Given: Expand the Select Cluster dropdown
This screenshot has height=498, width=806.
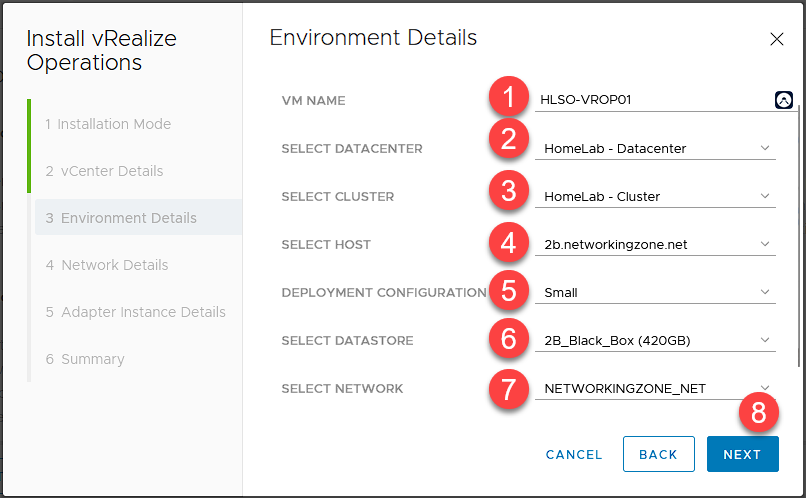Looking at the screenshot, I should coord(656,197).
